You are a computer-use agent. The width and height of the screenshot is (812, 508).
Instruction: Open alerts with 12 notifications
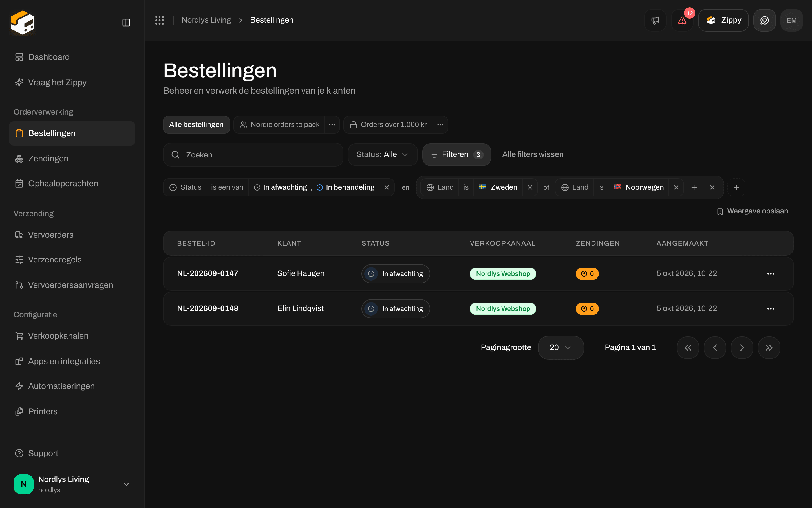click(x=682, y=20)
